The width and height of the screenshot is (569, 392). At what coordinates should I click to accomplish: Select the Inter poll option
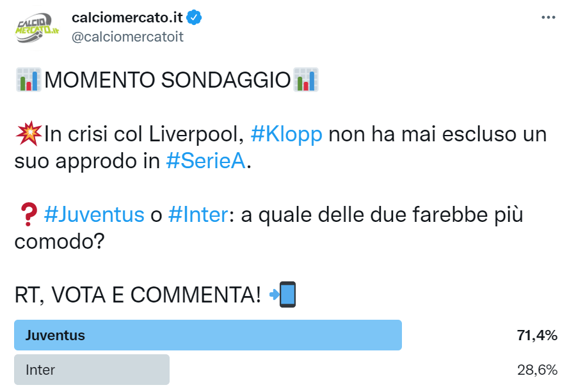[x=92, y=370]
